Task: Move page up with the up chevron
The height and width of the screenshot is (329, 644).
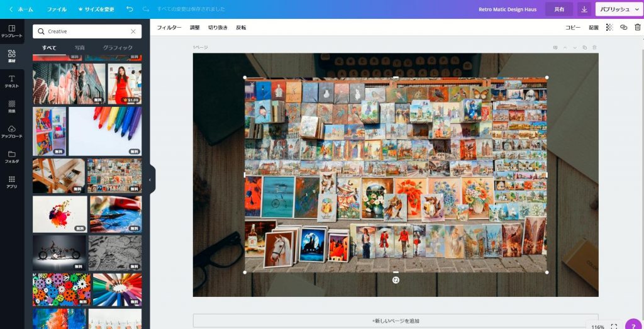Action: point(565,48)
